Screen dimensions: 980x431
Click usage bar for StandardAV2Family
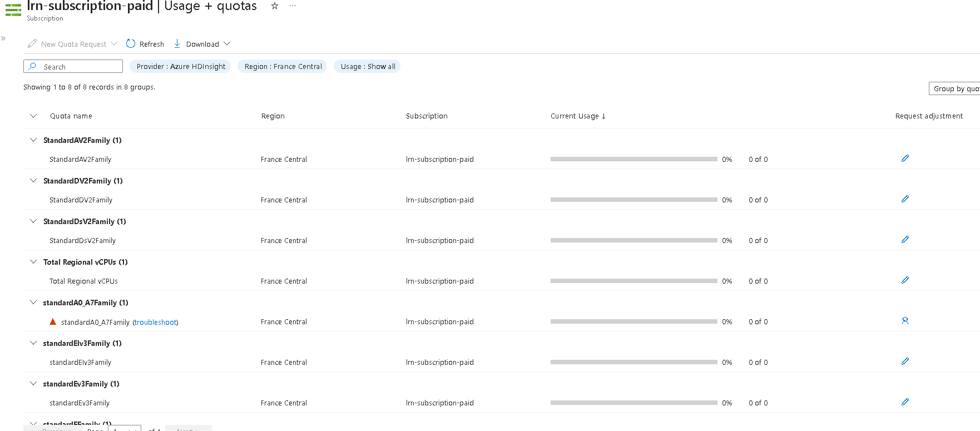tap(633, 159)
